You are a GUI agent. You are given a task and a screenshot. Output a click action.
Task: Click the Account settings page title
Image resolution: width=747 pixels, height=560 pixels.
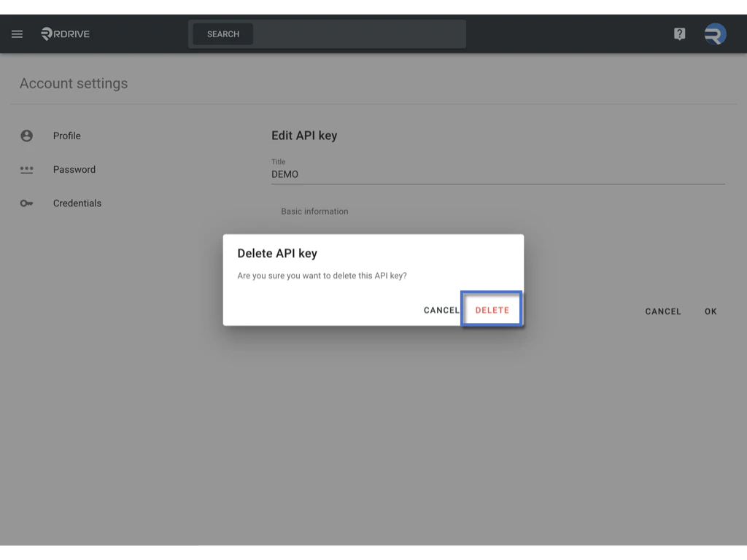point(73,83)
